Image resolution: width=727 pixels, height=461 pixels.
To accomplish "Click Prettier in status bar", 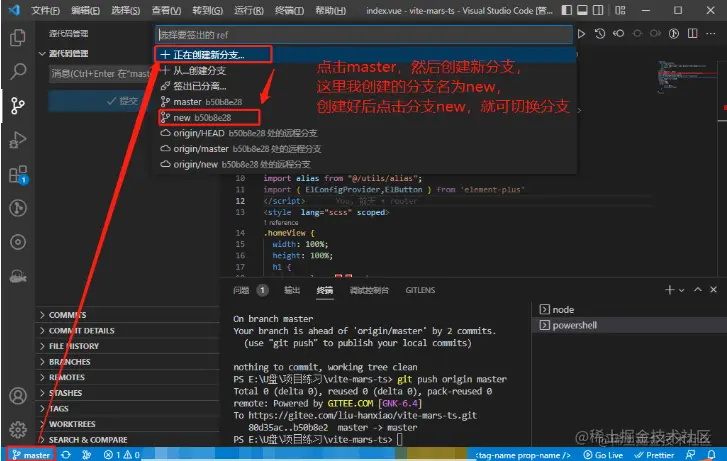I will pos(654,455).
